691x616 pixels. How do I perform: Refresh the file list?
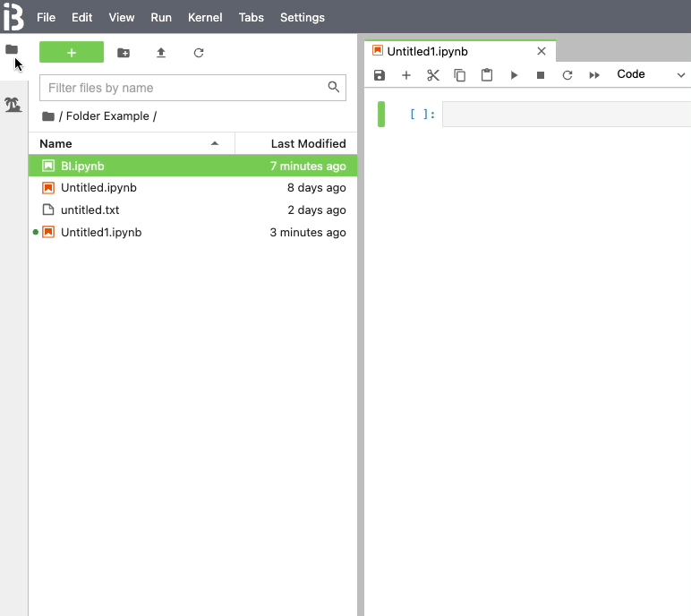pos(199,53)
